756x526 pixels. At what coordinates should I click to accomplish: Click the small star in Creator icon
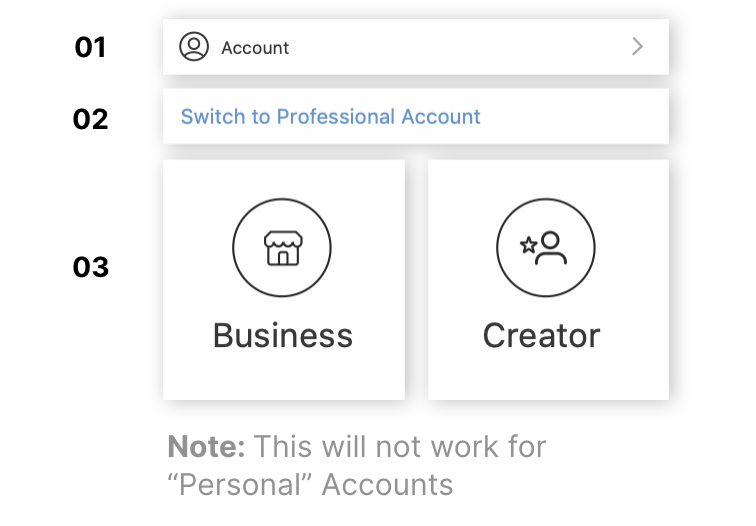coord(528,245)
